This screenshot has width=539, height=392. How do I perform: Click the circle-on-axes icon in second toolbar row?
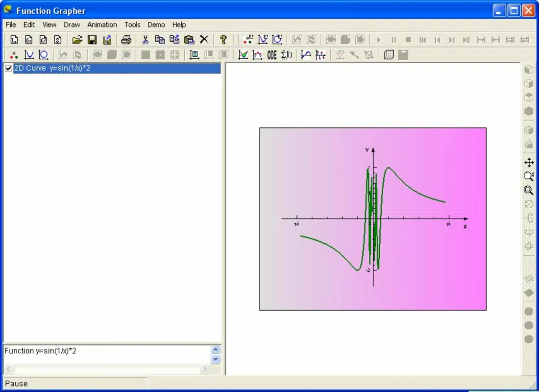[x=43, y=55]
